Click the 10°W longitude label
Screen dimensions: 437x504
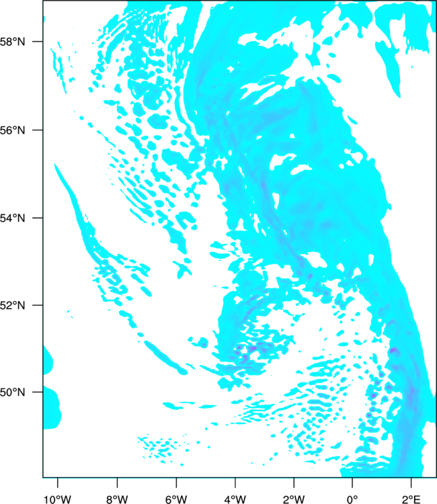tap(57, 499)
